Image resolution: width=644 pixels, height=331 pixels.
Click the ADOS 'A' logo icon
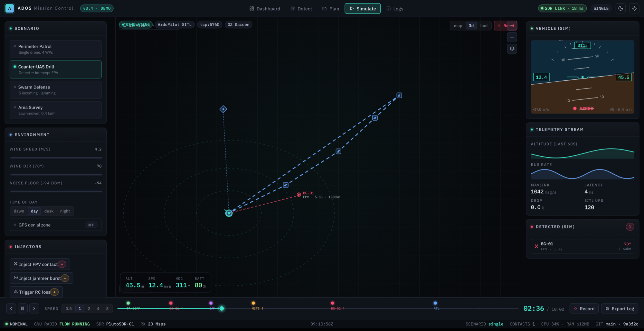click(x=10, y=8)
